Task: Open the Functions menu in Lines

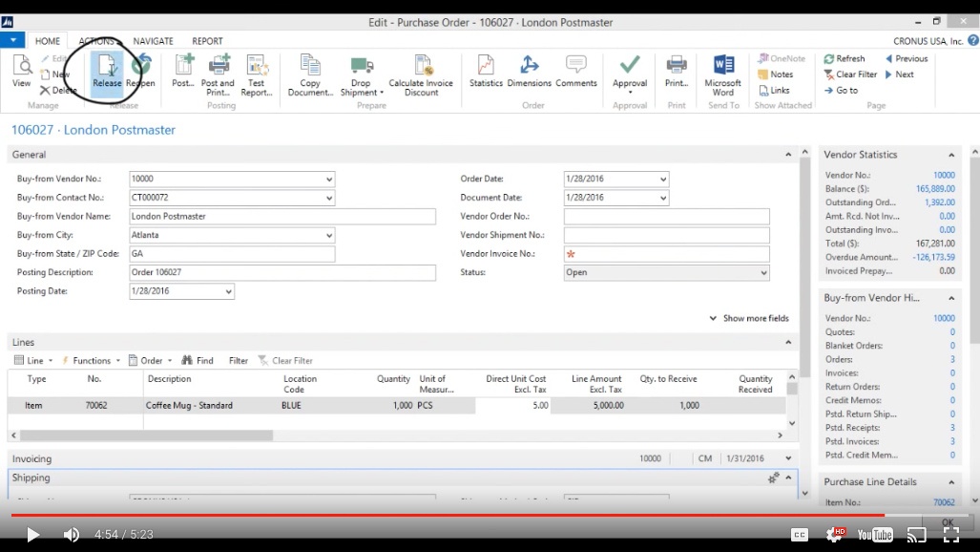Action: [91, 360]
